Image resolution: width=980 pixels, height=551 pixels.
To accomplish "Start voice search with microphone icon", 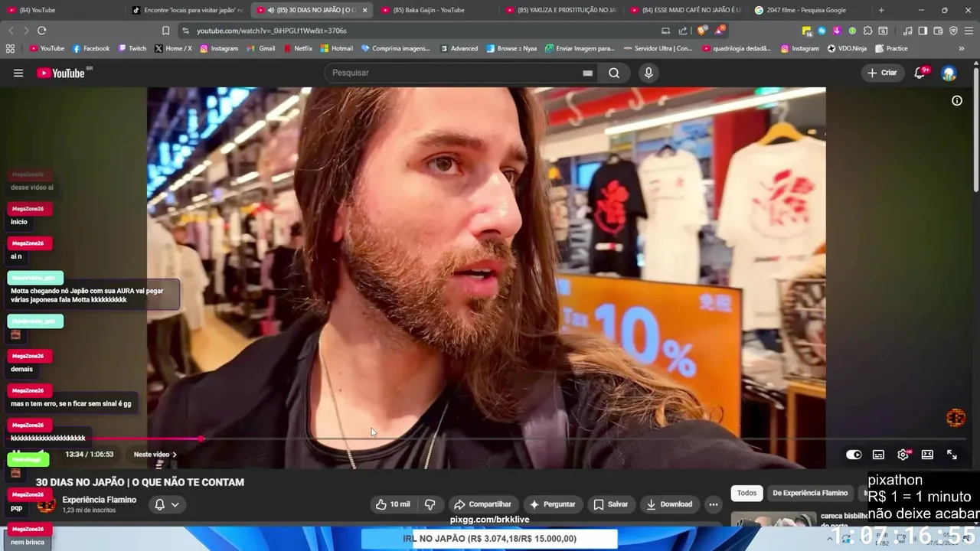I will (x=648, y=73).
